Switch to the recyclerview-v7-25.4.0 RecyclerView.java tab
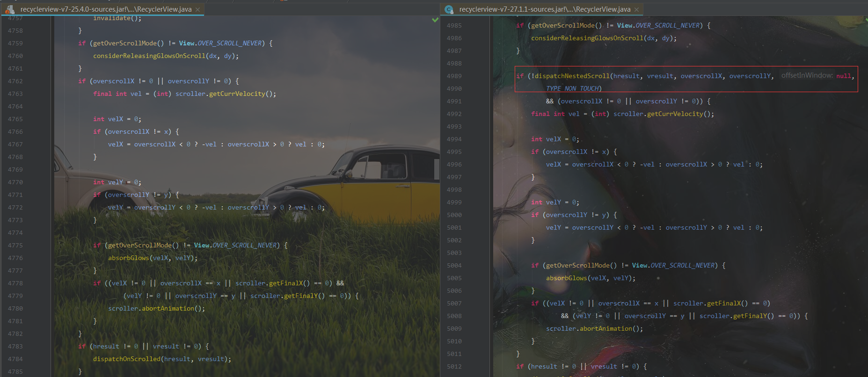 coord(106,9)
